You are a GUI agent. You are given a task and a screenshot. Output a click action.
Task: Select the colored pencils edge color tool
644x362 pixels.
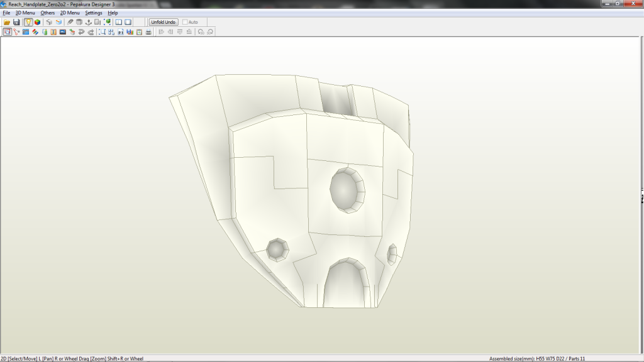(x=35, y=32)
